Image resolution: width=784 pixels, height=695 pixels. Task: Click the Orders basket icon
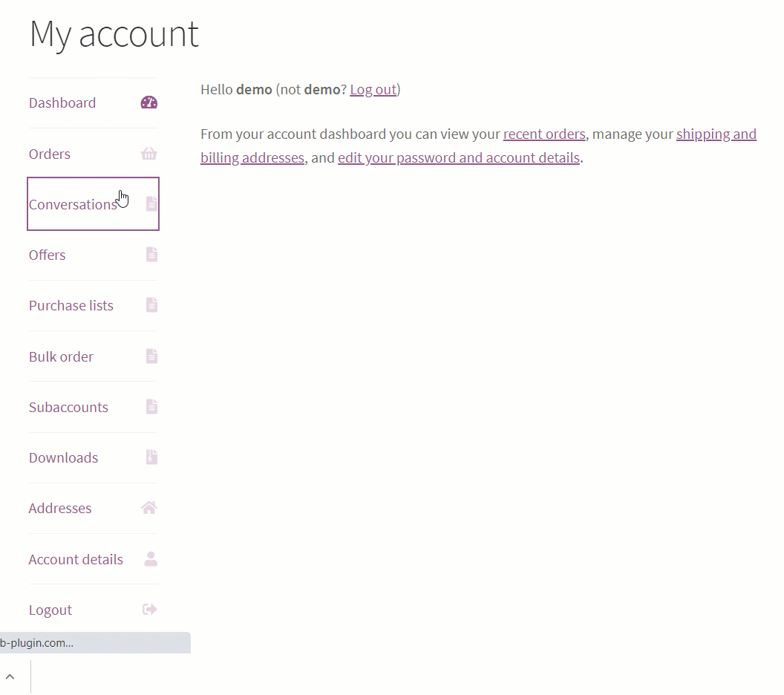pos(149,154)
